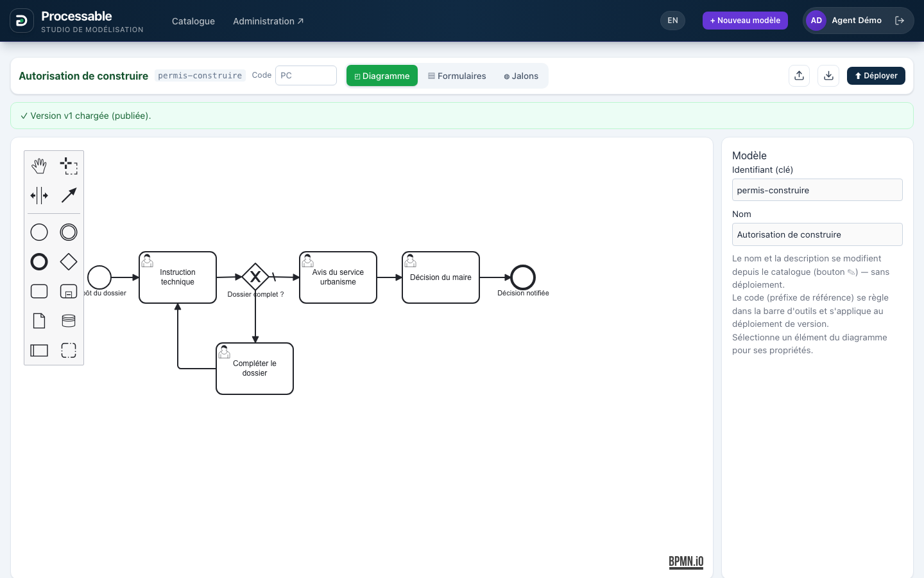Select the 'Décision du maire' task
This screenshot has width=924, height=578.
[x=441, y=277]
